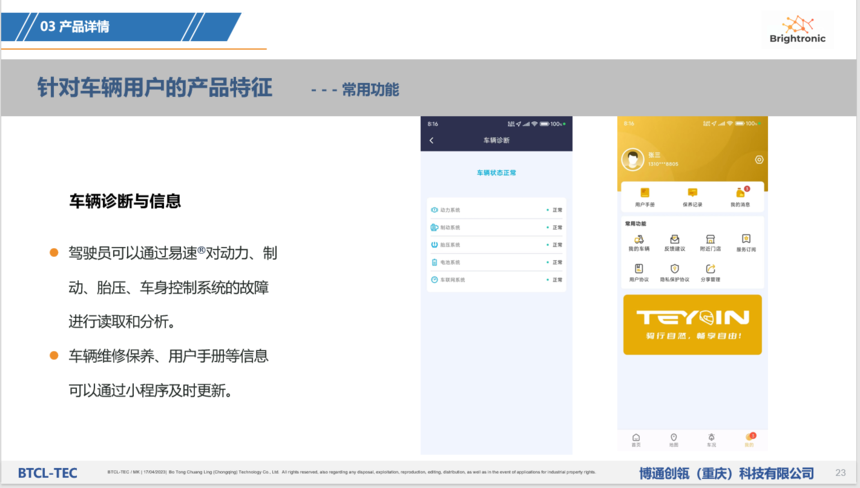Click the bullet text starting 车辆维修保养
This screenshot has height=488, width=860.
point(168,373)
